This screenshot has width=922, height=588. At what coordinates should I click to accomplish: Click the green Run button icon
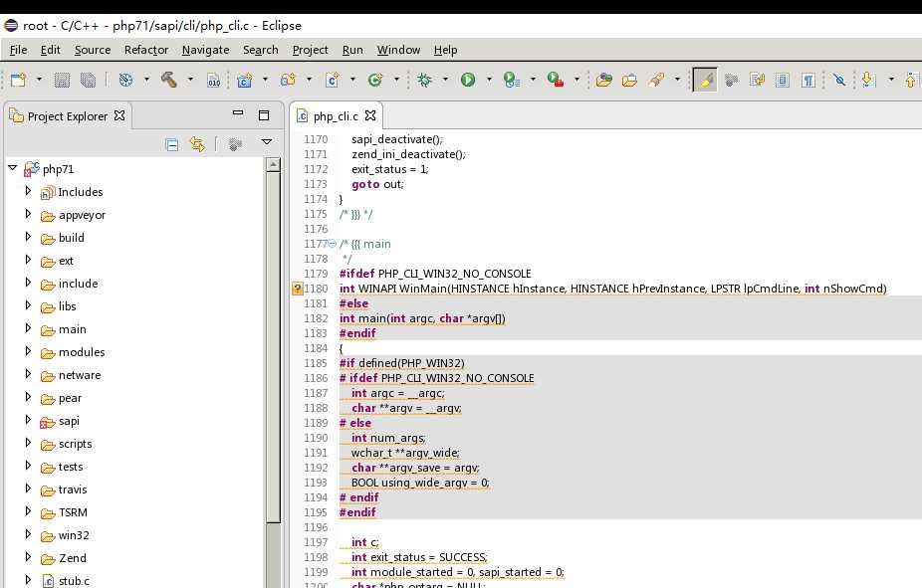pyautogui.click(x=468, y=80)
